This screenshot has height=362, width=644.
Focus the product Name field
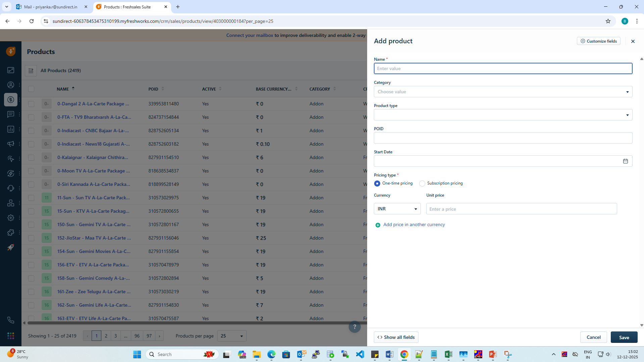pyautogui.click(x=503, y=68)
